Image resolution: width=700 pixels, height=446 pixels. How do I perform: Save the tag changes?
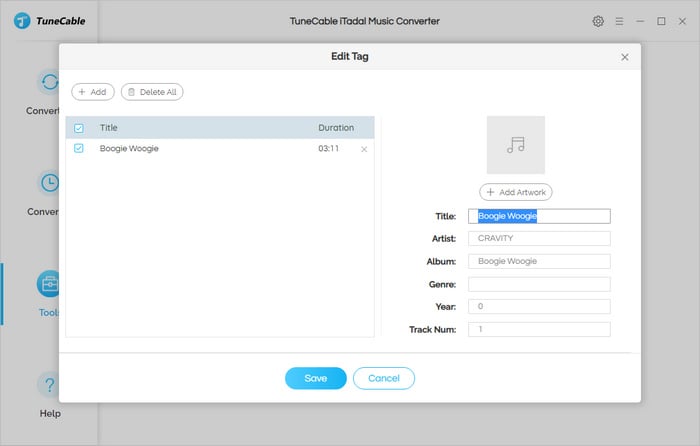[x=316, y=378]
